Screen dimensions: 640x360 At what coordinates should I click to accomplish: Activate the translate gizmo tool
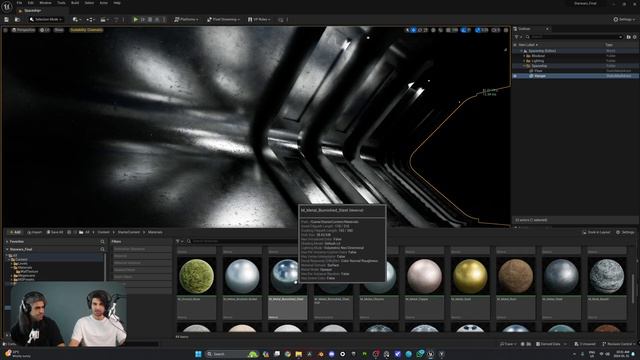413,30
